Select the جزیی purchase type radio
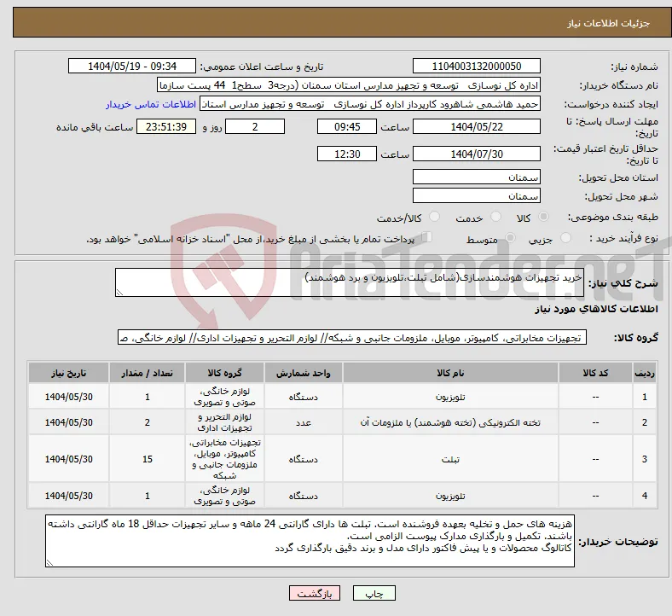This screenshot has height=616, width=672. (565, 238)
